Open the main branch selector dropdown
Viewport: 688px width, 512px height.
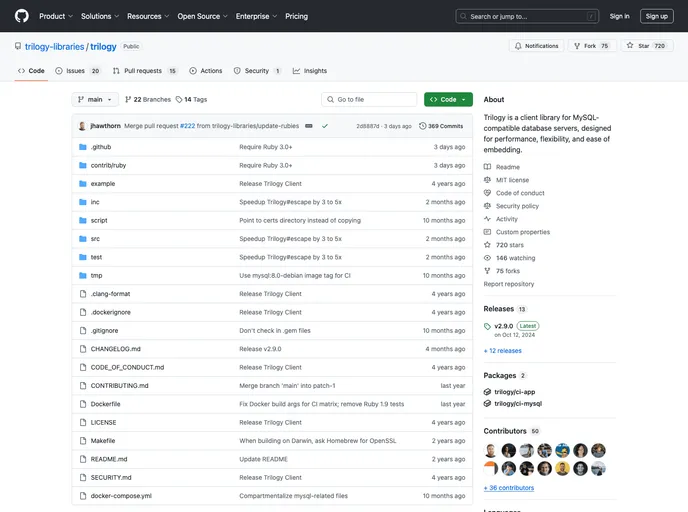point(95,100)
